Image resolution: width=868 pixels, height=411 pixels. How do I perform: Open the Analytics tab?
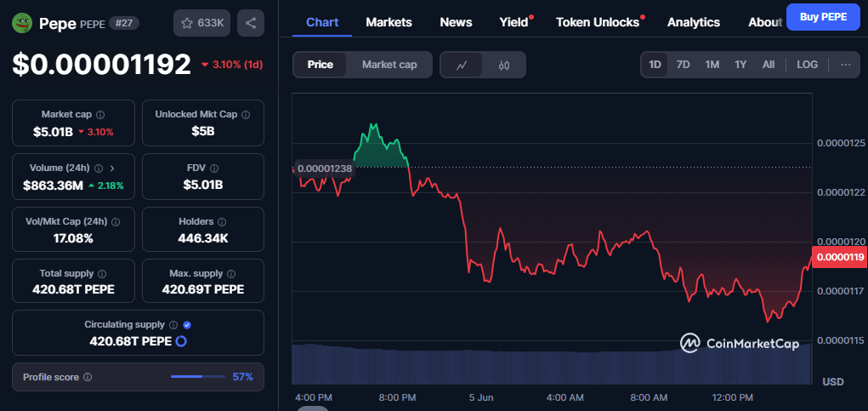pyautogui.click(x=694, y=22)
